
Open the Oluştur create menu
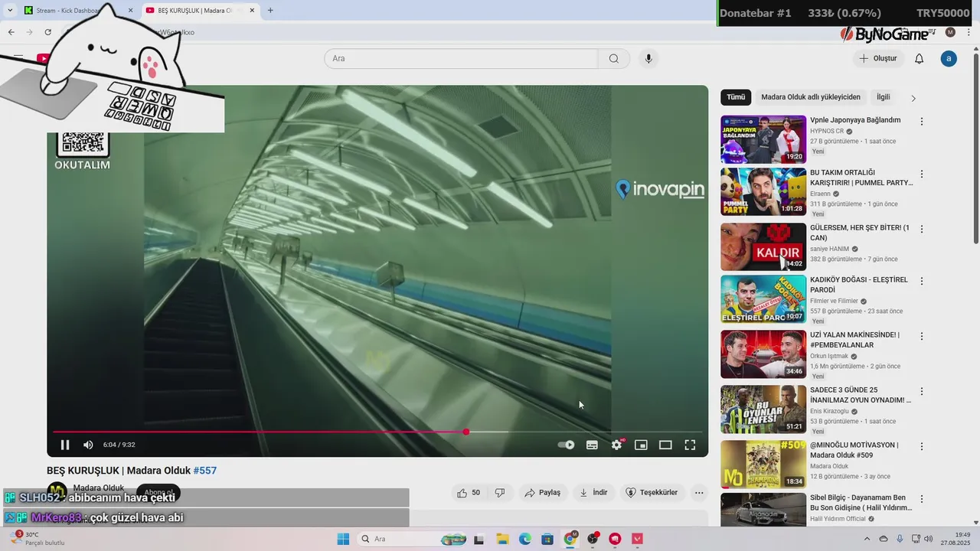(x=877, y=58)
